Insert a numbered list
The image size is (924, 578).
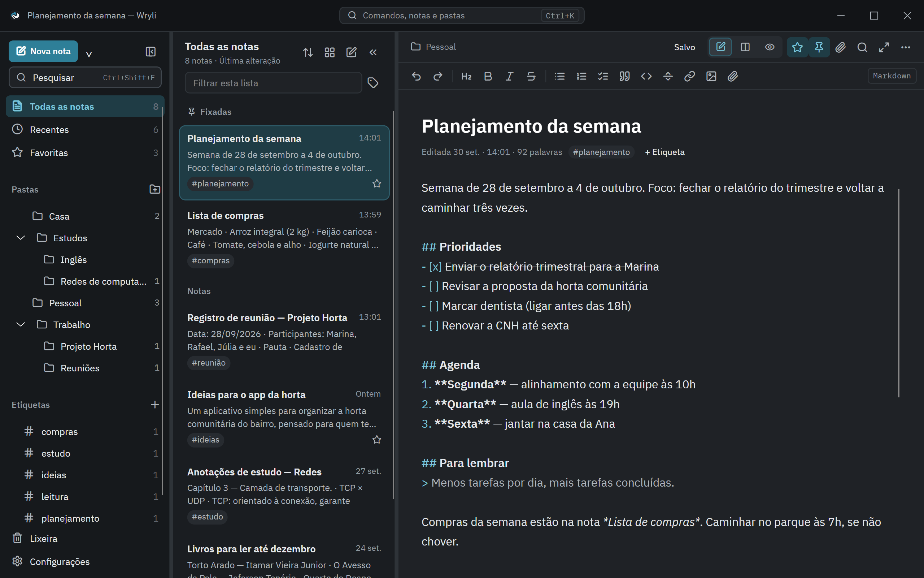pos(581,77)
